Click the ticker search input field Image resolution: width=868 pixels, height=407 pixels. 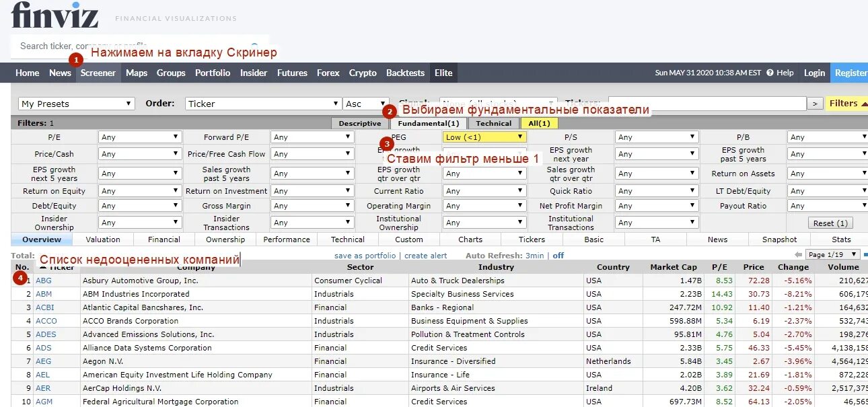139,46
